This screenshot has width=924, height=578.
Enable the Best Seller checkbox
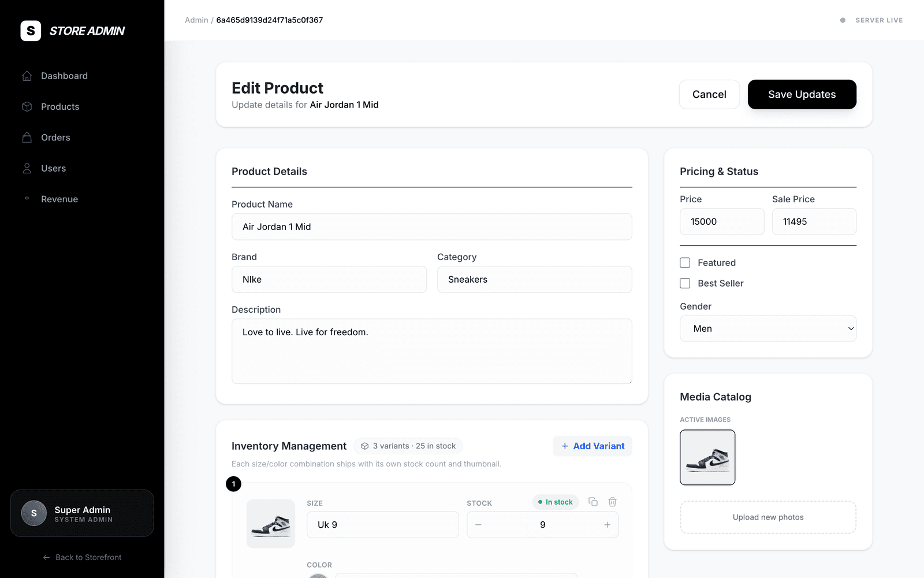(x=685, y=283)
